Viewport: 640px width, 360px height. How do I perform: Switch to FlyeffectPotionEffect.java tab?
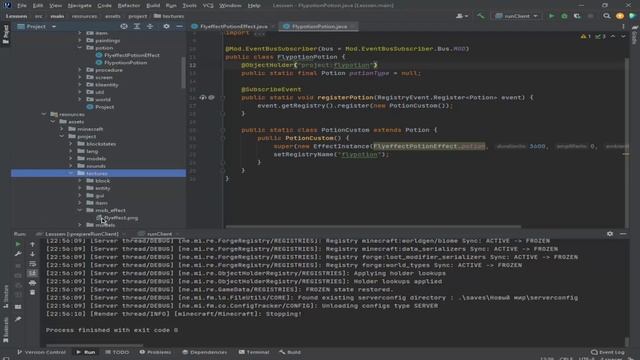(x=233, y=27)
